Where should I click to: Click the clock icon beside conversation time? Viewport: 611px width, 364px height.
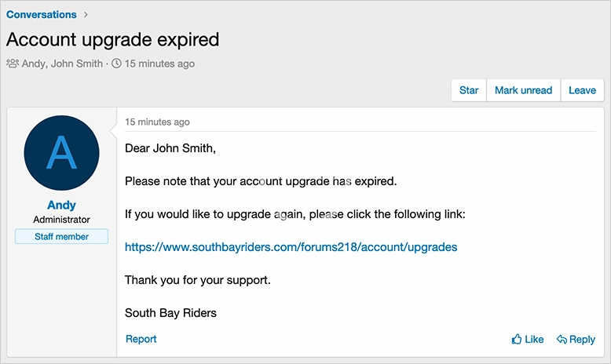coord(117,64)
